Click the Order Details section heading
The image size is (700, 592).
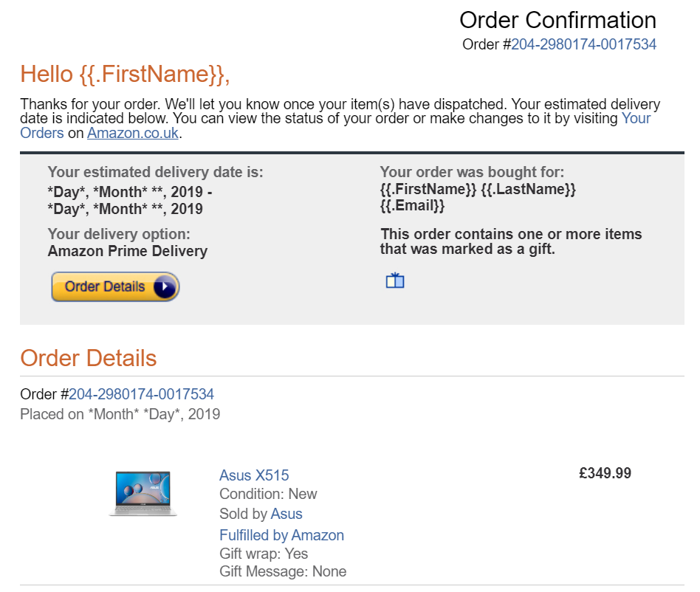tap(89, 358)
